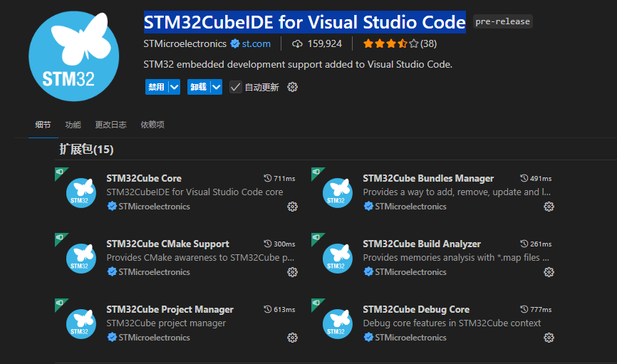This screenshot has height=364, width=617.
Task: Click the pre-release tag label
Action: [x=502, y=21]
